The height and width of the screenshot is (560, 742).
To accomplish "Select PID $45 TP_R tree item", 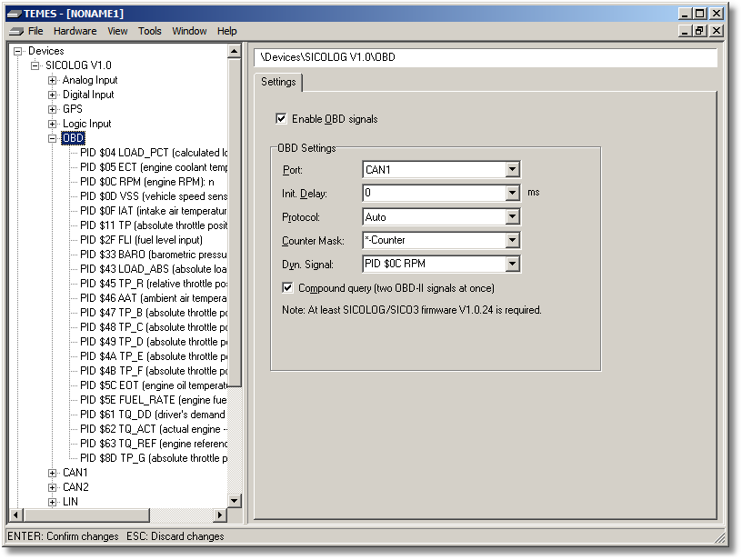I will [154, 284].
